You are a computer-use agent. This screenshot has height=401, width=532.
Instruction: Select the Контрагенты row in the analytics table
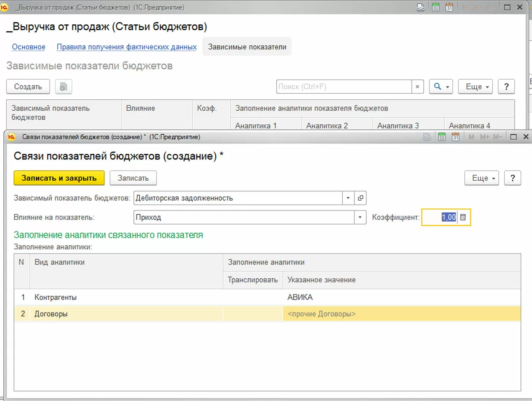click(x=267, y=297)
